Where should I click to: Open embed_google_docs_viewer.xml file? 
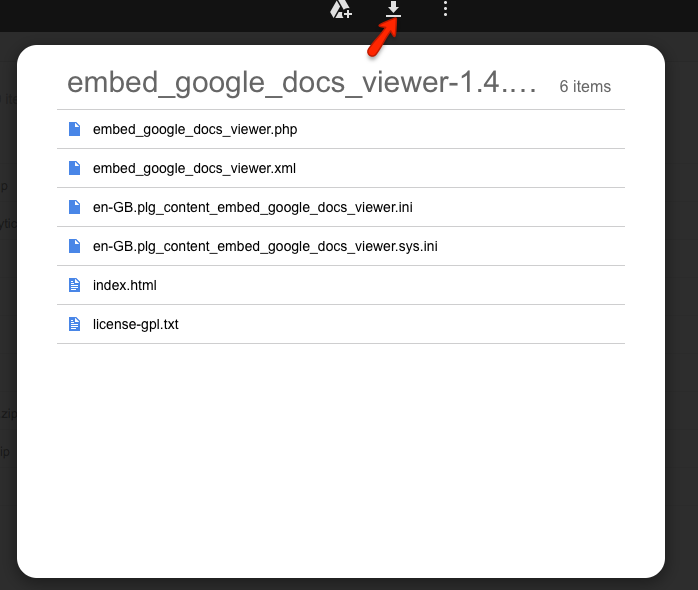(x=341, y=168)
